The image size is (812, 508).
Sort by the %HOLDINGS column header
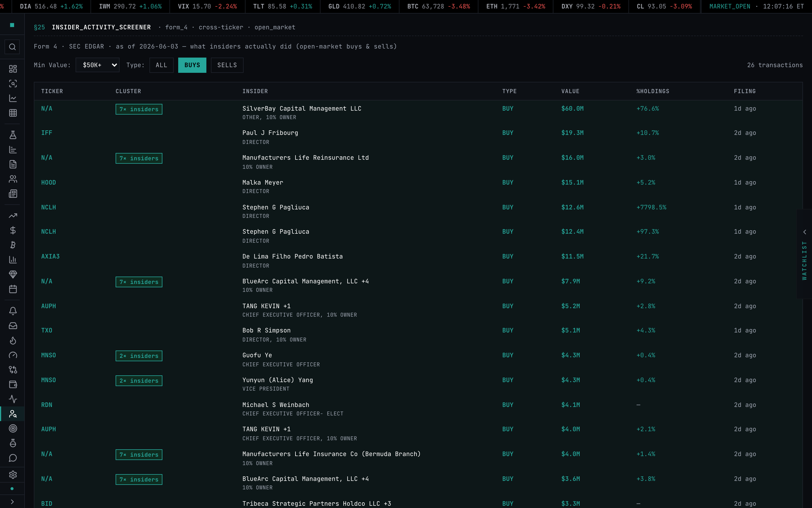(653, 91)
